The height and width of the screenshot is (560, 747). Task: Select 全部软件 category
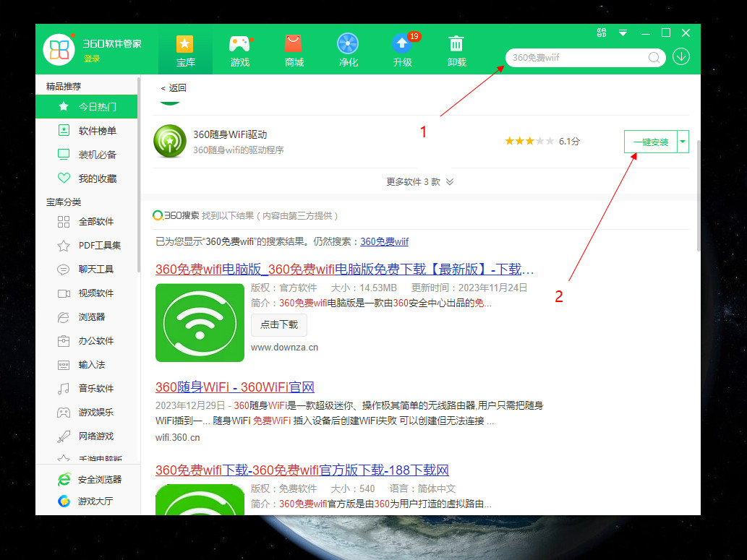[x=86, y=221]
